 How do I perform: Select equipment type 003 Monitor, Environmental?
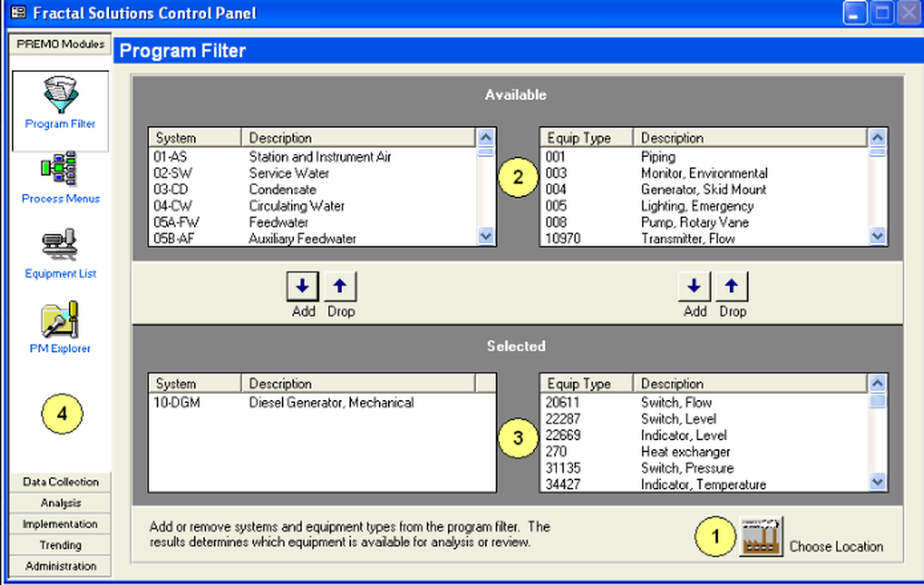(704, 173)
